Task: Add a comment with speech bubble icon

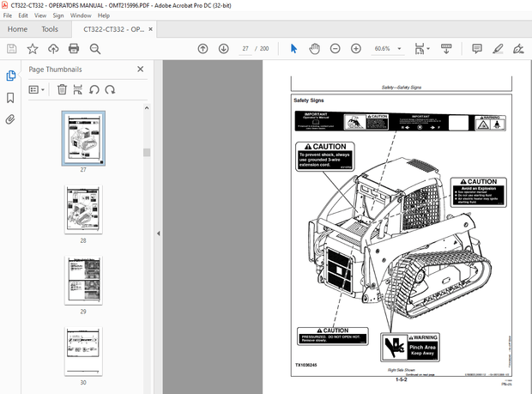Action: [x=477, y=49]
